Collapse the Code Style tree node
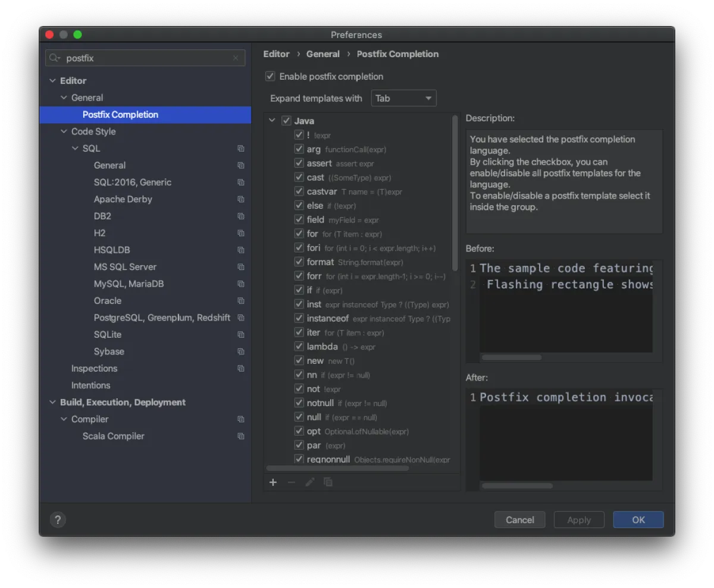Screen dimensions: 714x588 pos(64,132)
